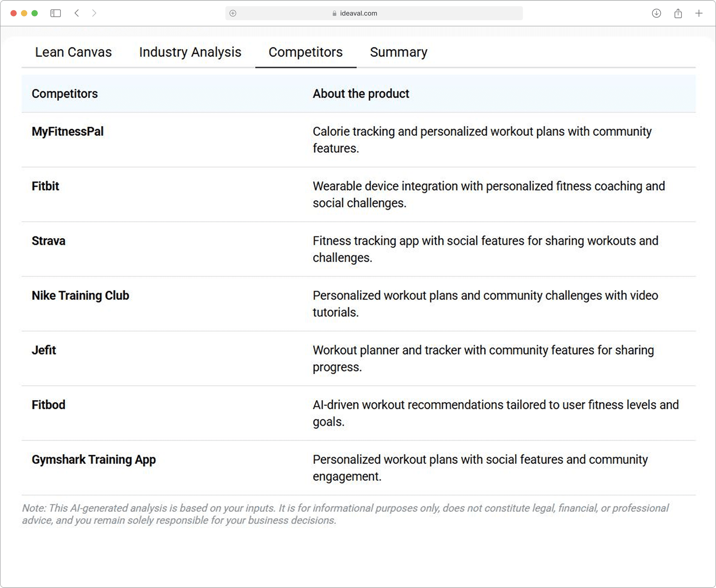Select the Fitbod competitor name
Viewport: 716px width, 588px height.
(49, 405)
